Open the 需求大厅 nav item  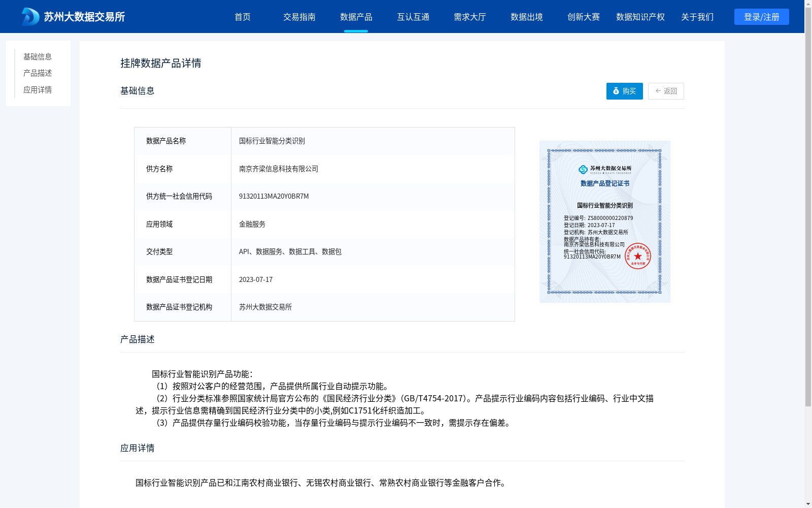470,17
